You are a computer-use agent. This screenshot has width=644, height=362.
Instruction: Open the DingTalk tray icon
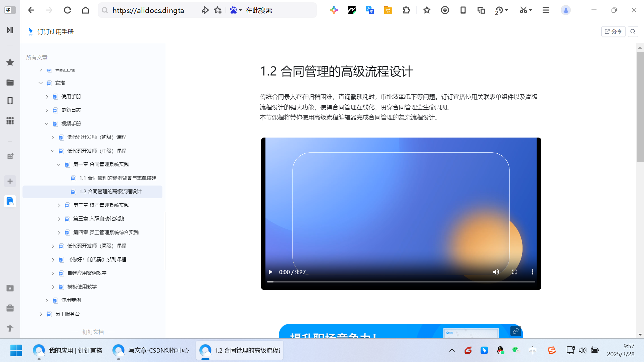tap(484, 350)
